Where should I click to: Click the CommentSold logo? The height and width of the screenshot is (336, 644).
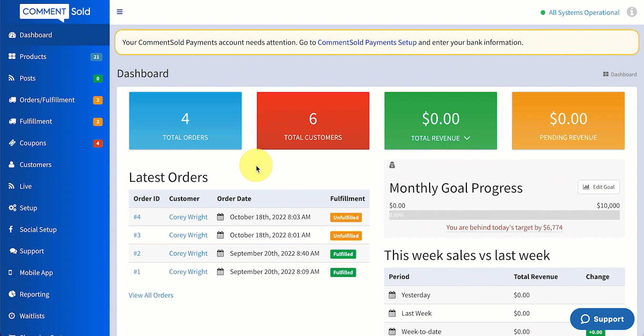(55, 12)
